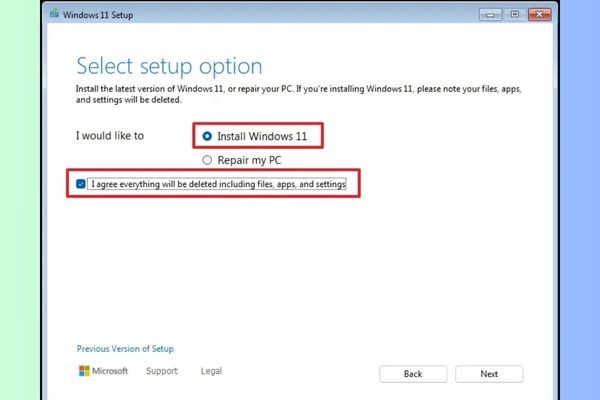Open the Legal link

pos(211,371)
